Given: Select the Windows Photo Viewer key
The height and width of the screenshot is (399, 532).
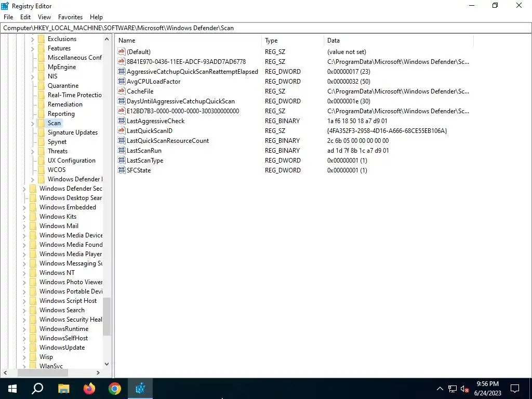Looking at the screenshot, I should (x=71, y=282).
